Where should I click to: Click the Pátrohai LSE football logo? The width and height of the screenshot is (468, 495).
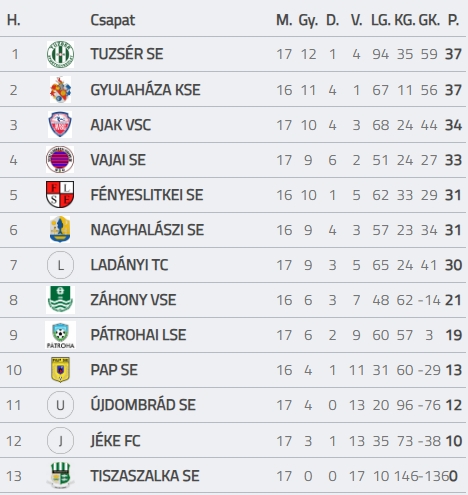60,335
